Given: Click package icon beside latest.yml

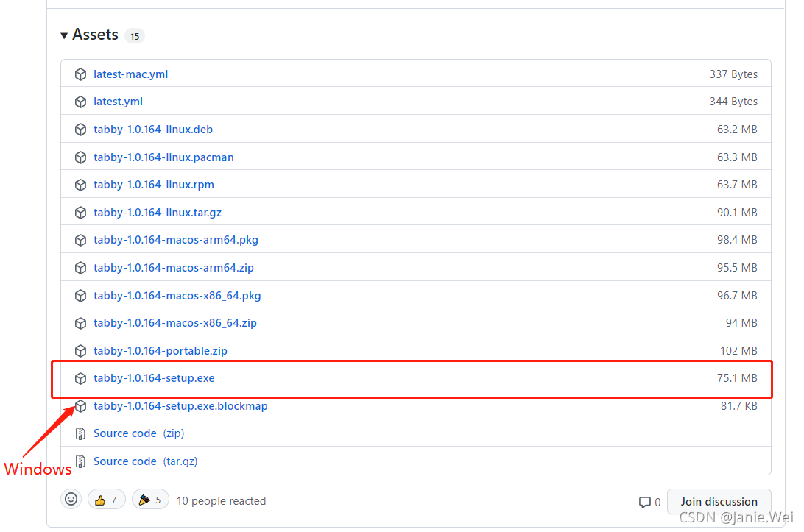Looking at the screenshot, I should click(80, 102).
